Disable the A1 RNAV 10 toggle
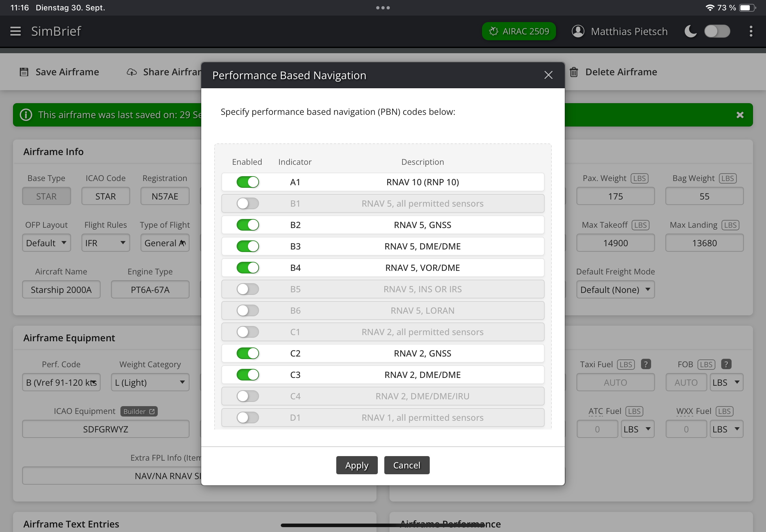This screenshot has height=532, width=766. click(x=247, y=182)
